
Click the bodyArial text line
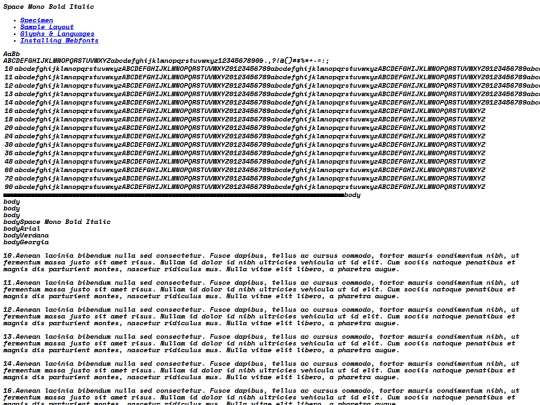coord(22,229)
